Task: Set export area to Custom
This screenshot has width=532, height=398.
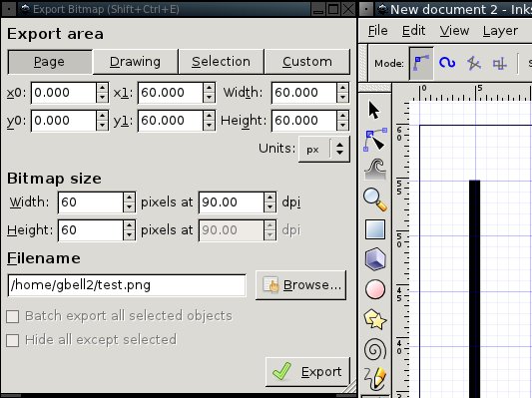Action: 307,62
